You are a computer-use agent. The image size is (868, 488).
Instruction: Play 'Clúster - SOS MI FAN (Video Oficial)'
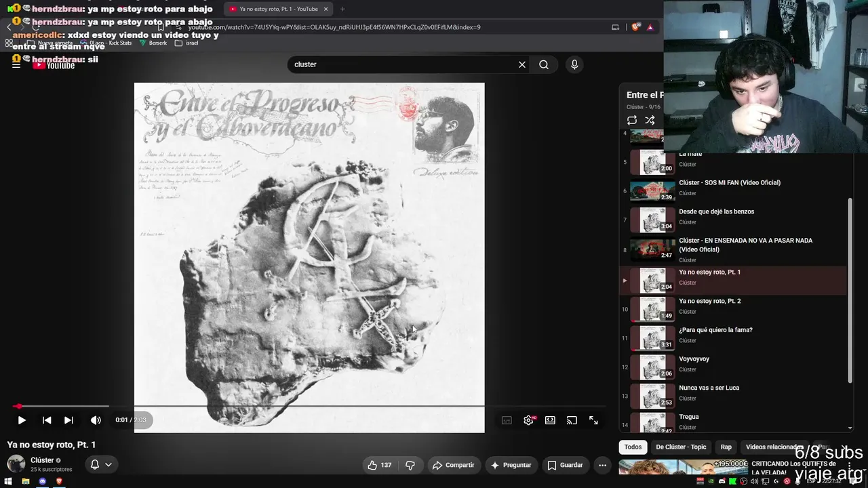pos(730,182)
